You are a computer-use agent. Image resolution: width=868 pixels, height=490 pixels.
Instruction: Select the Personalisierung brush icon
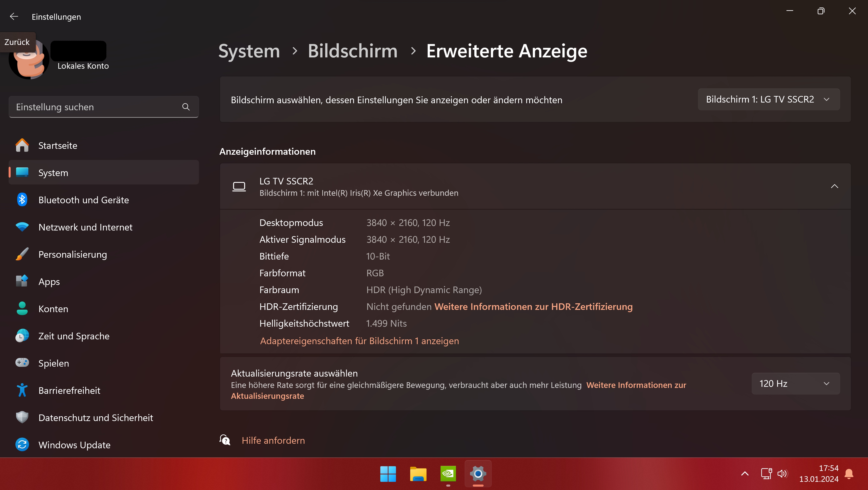(x=22, y=254)
